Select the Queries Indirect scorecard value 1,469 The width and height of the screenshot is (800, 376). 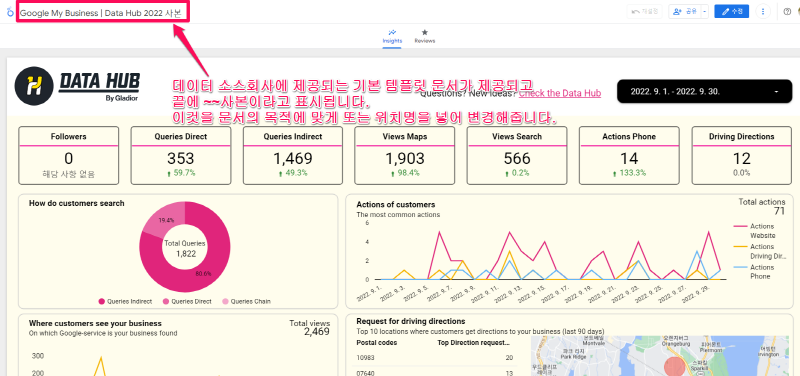293,158
